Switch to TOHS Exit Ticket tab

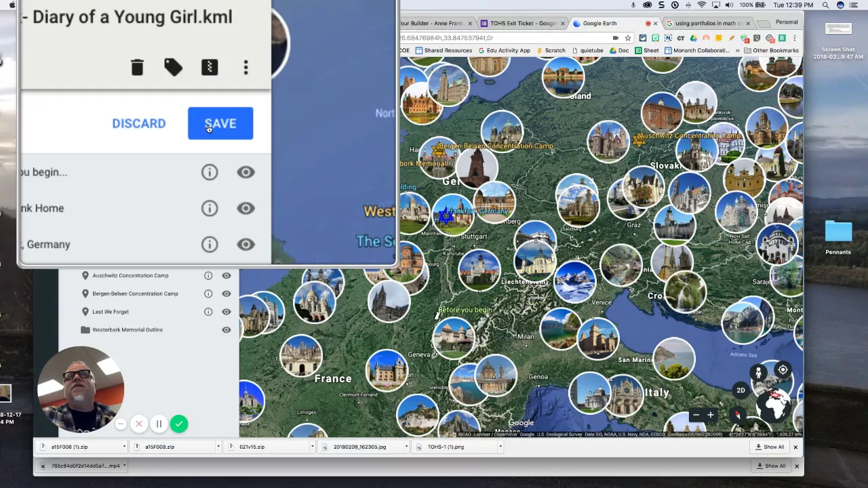[522, 23]
